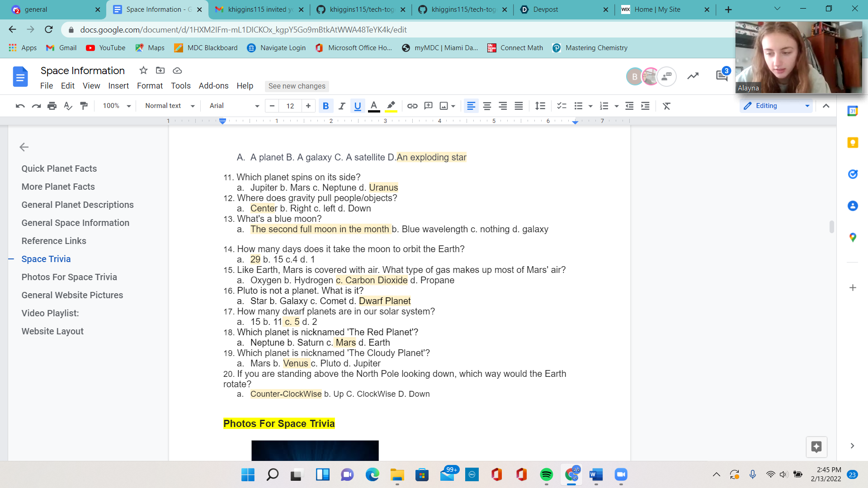Click the Add comment toolbar icon
The image size is (868, 488).
[x=428, y=106]
